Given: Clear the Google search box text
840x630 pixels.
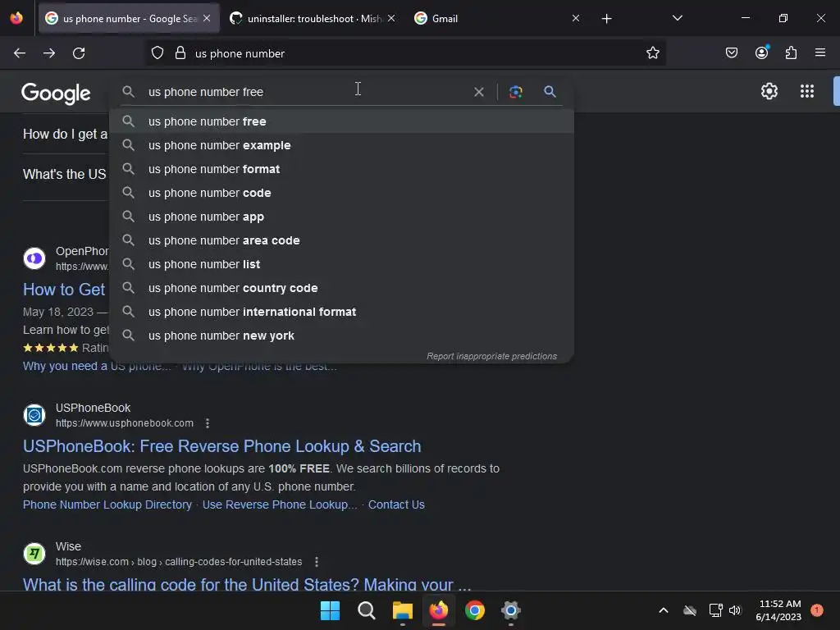Looking at the screenshot, I should [x=479, y=92].
